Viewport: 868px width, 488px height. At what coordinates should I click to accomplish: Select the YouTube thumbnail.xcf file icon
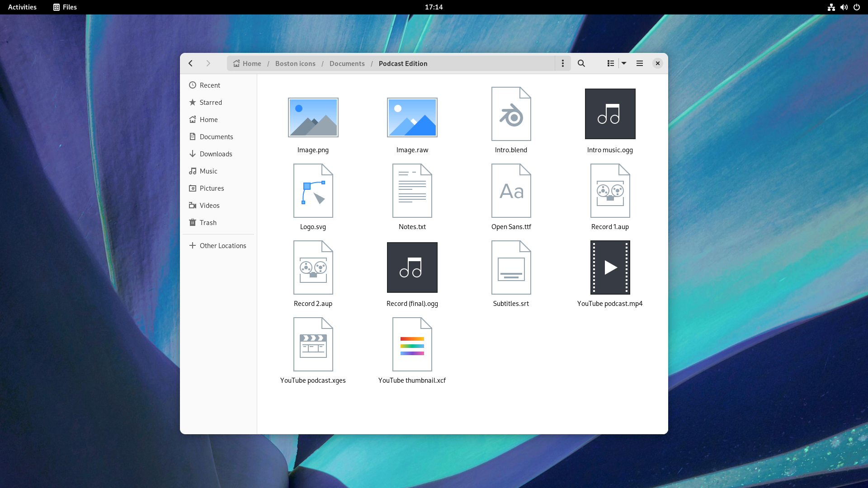(412, 344)
